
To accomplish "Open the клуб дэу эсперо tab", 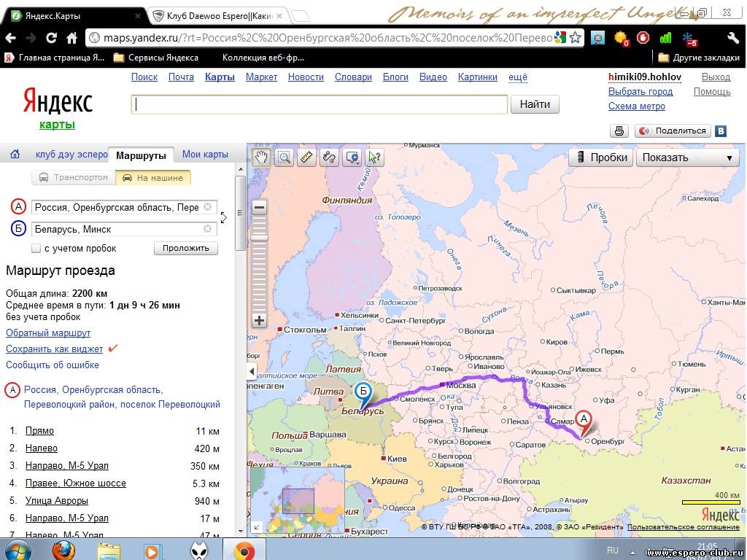I will (x=71, y=155).
